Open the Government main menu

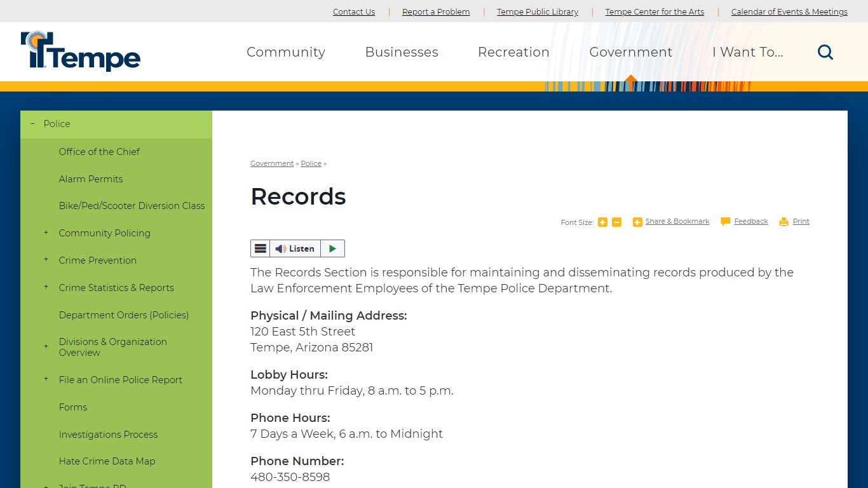pos(630,52)
